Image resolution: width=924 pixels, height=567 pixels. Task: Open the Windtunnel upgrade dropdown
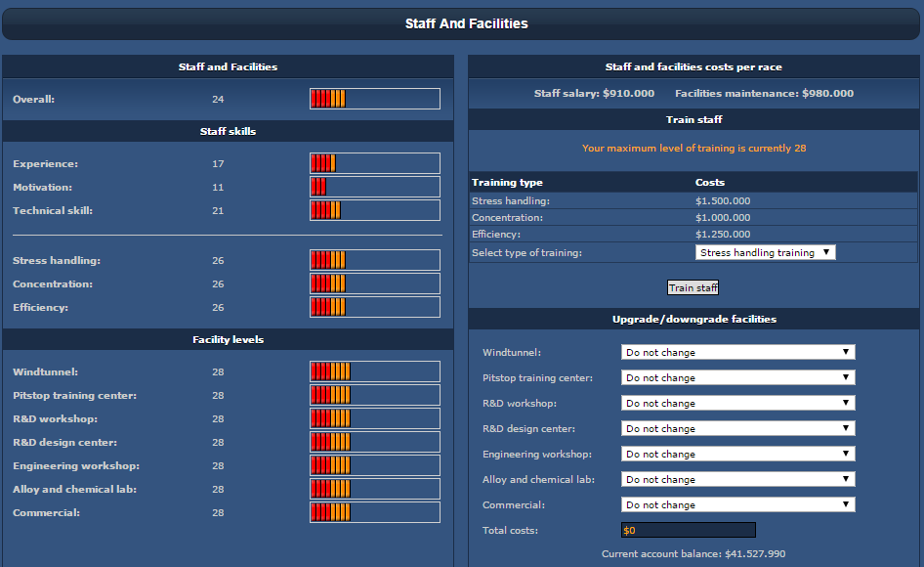(737, 352)
